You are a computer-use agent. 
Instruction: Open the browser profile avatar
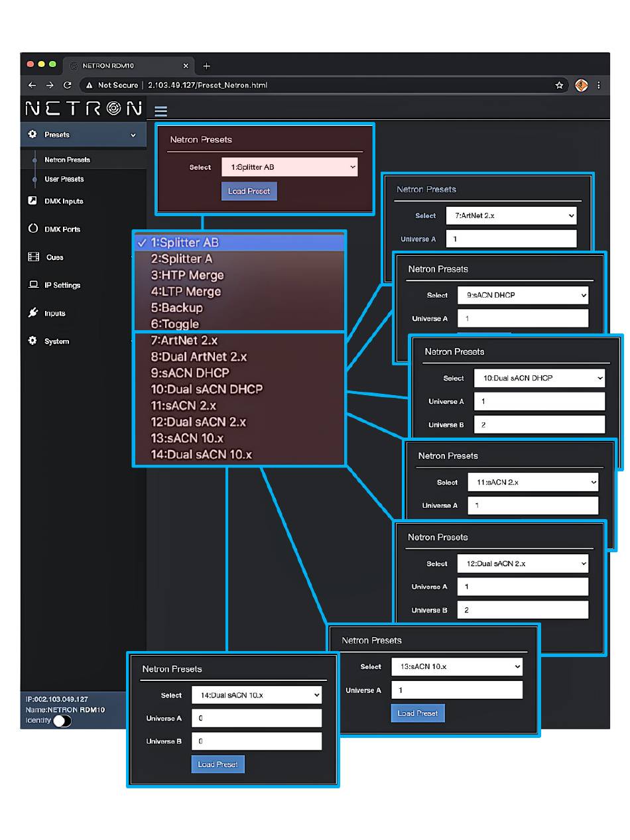tap(581, 85)
